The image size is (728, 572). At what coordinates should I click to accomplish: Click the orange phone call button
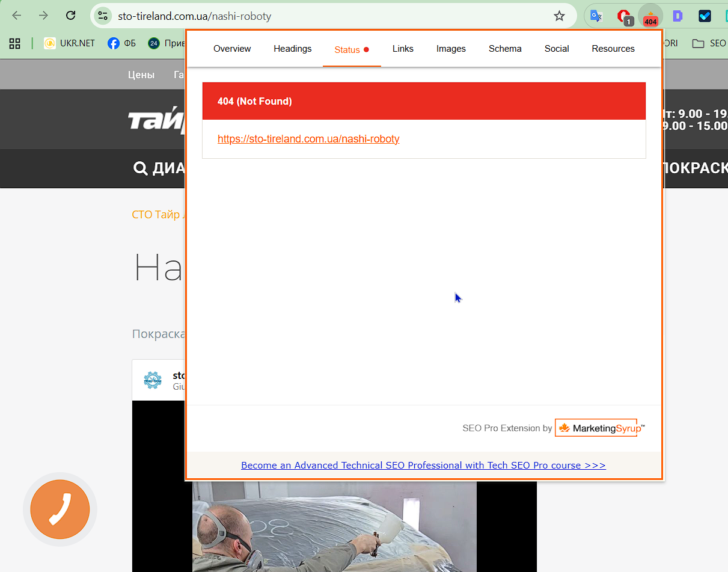tap(60, 509)
